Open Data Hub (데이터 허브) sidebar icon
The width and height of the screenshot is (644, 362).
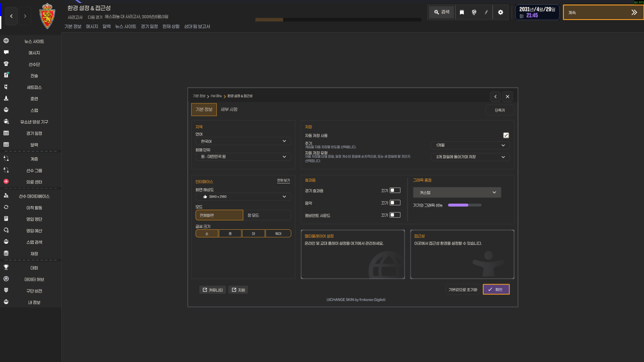coord(6,279)
